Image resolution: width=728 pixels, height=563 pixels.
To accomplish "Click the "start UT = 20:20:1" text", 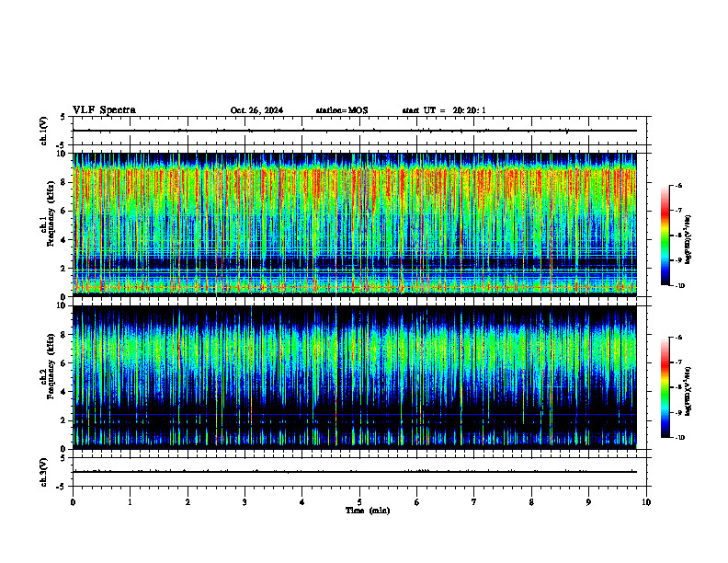I will coord(444,110).
